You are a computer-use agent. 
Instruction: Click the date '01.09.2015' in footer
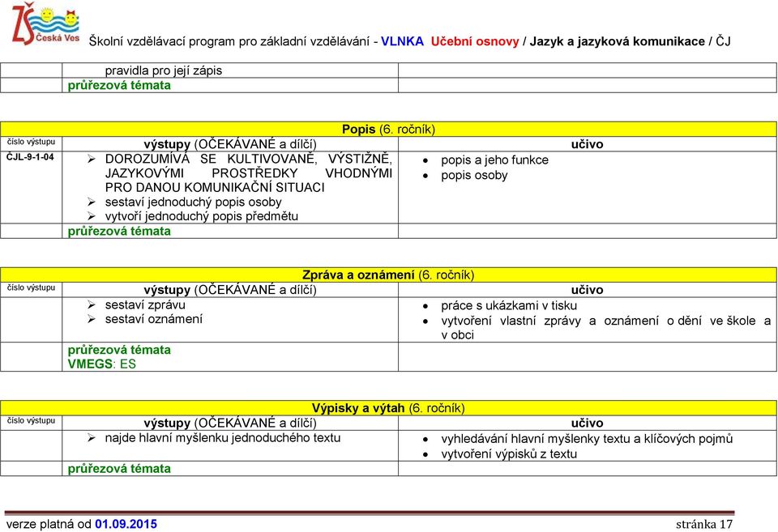[x=126, y=524]
